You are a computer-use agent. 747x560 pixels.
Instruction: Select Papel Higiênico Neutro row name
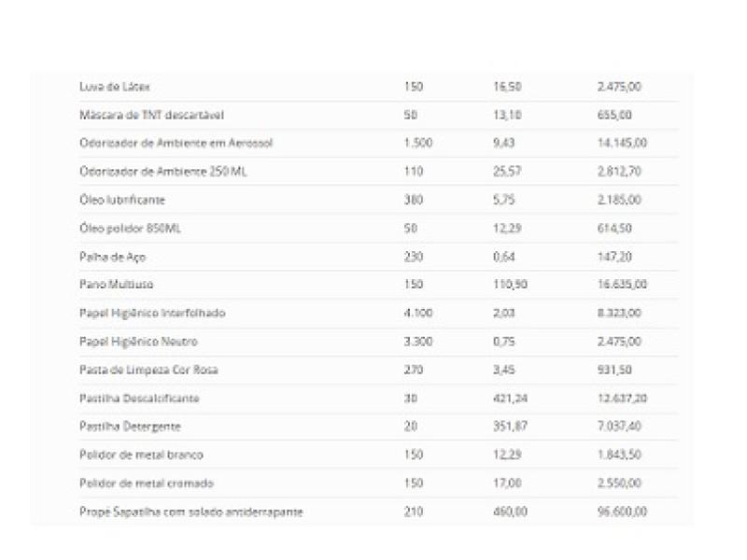coord(138,342)
